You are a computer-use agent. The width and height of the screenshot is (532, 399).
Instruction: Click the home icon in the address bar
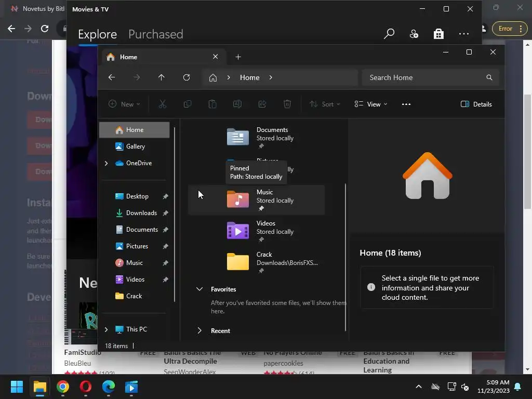coord(212,78)
